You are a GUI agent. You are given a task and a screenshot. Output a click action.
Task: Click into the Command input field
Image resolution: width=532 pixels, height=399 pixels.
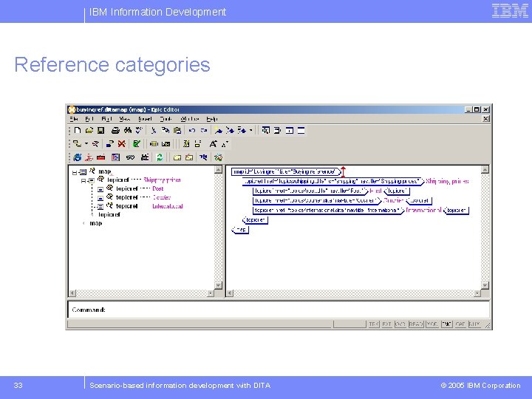(x=279, y=310)
